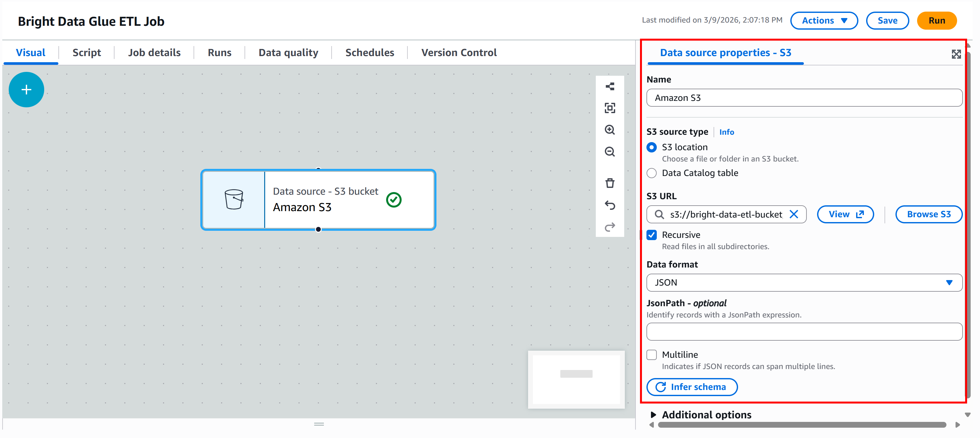Click the Infer schema button
980x438 pixels.
tap(692, 387)
